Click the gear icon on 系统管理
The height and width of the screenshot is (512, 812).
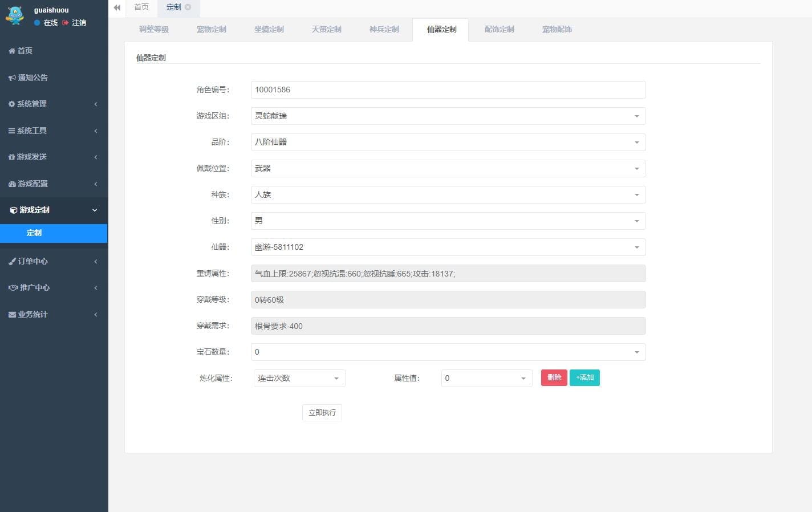(11, 104)
